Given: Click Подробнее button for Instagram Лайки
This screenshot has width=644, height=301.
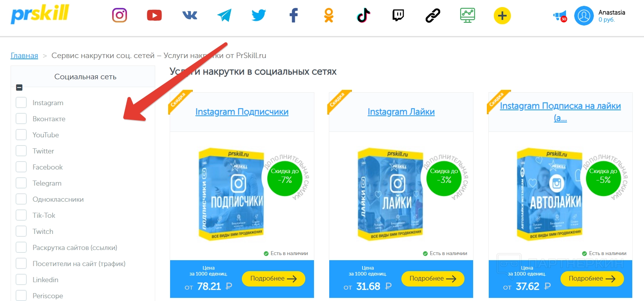Looking at the screenshot, I should point(433,279).
